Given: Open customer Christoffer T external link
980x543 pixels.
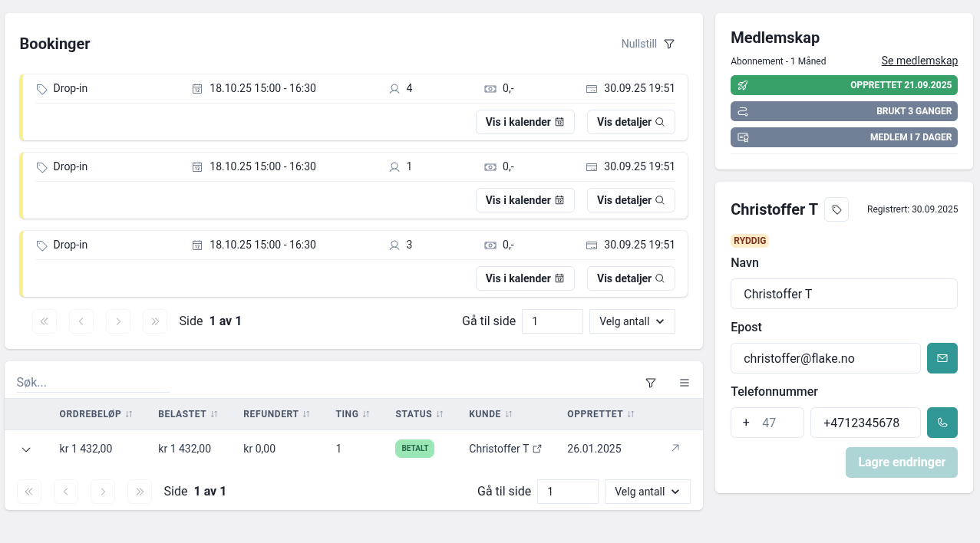Looking at the screenshot, I should pyautogui.click(x=537, y=449).
